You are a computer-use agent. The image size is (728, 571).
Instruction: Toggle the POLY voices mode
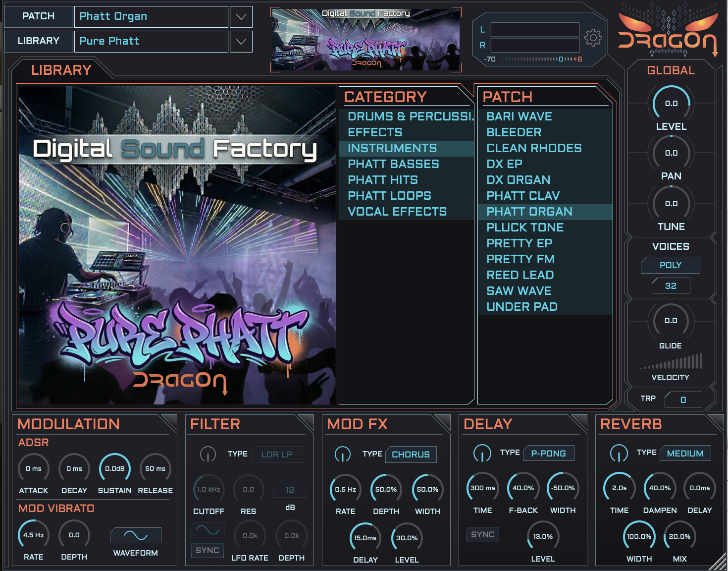671,265
